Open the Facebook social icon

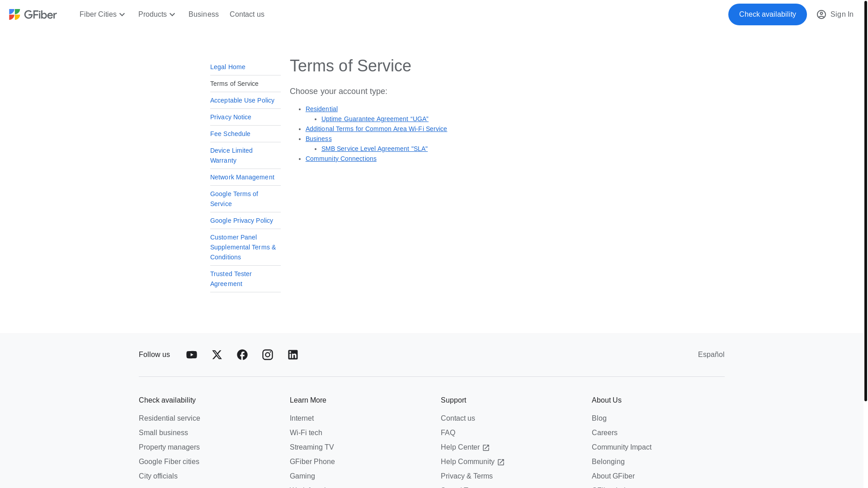242,355
